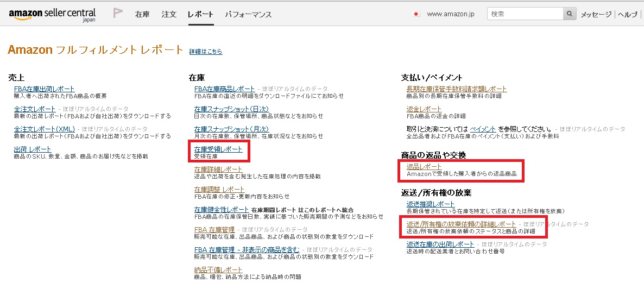The width and height of the screenshot is (644, 295).
Task: Click the Japan flag marketplace icon
Action: [x=416, y=14]
